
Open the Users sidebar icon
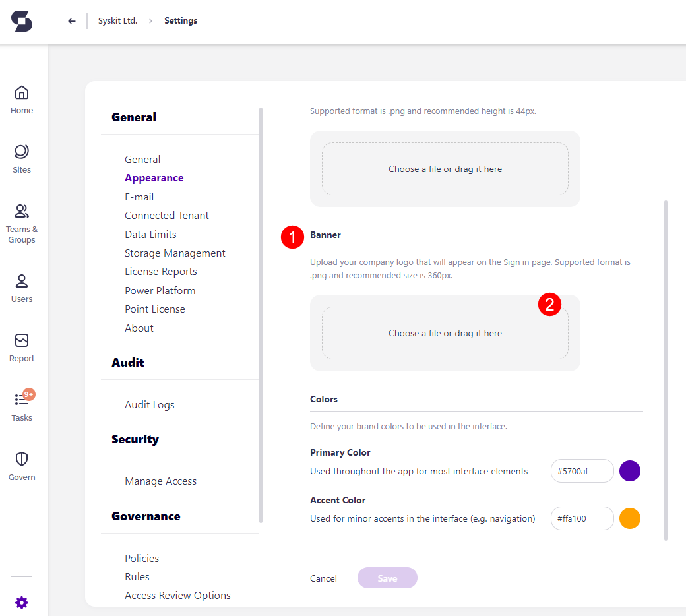click(22, 288)
